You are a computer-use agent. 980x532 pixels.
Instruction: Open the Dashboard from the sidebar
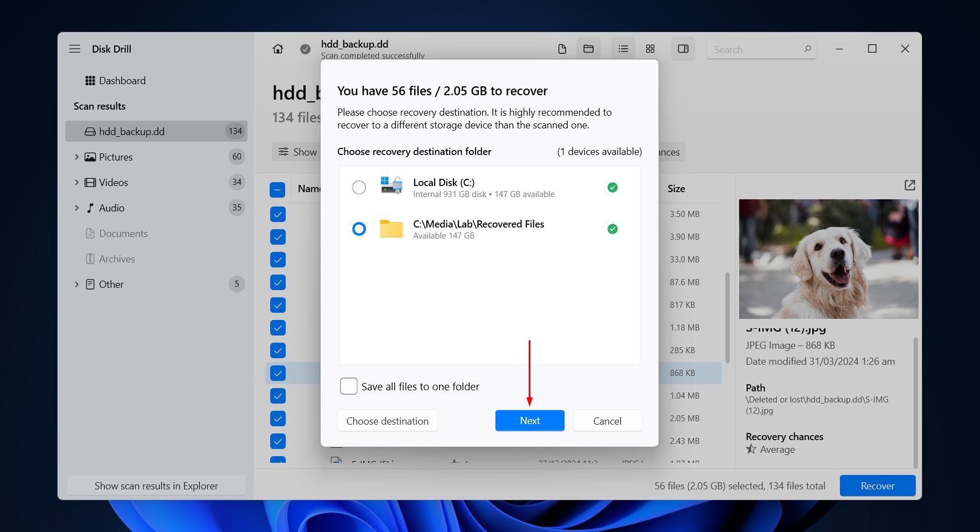pos(122,80)
